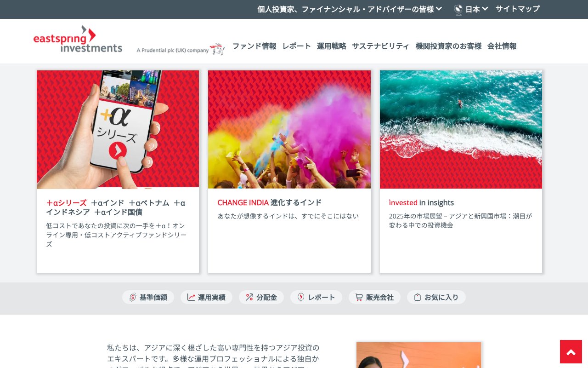Click the globe icon next to 日本
588x368 pixels.
click(458, 9)
